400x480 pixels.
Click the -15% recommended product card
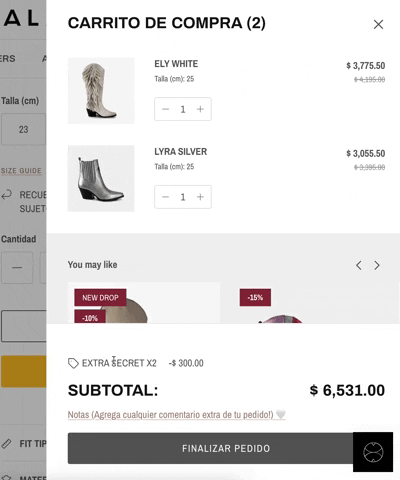click(310, 303)
